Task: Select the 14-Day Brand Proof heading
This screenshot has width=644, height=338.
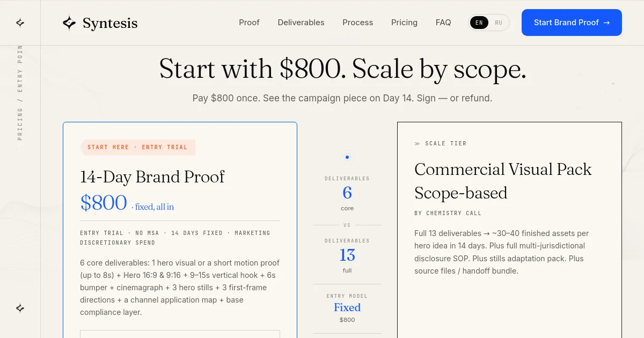Action: [152, 177]
